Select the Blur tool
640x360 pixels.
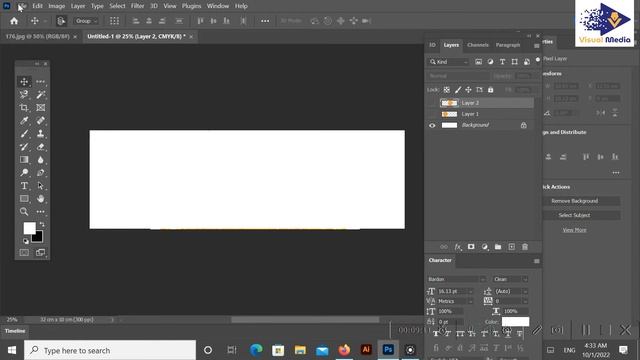tap(40, 160)
